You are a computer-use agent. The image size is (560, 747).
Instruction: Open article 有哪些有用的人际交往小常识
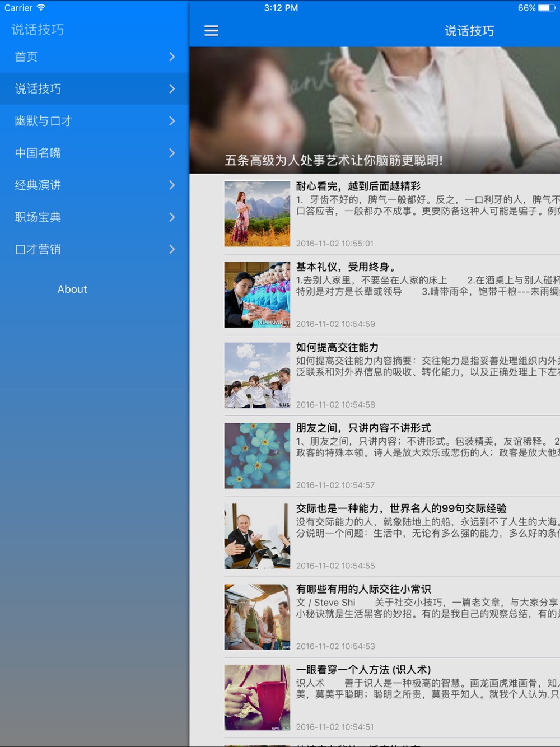363,589
